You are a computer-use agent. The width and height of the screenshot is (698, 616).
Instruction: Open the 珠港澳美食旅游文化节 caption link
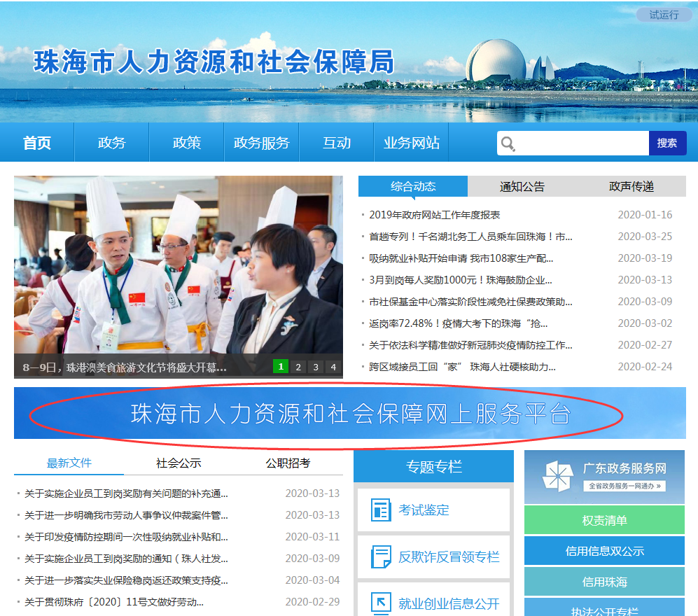pyautogui.click(x=125, y=367)
